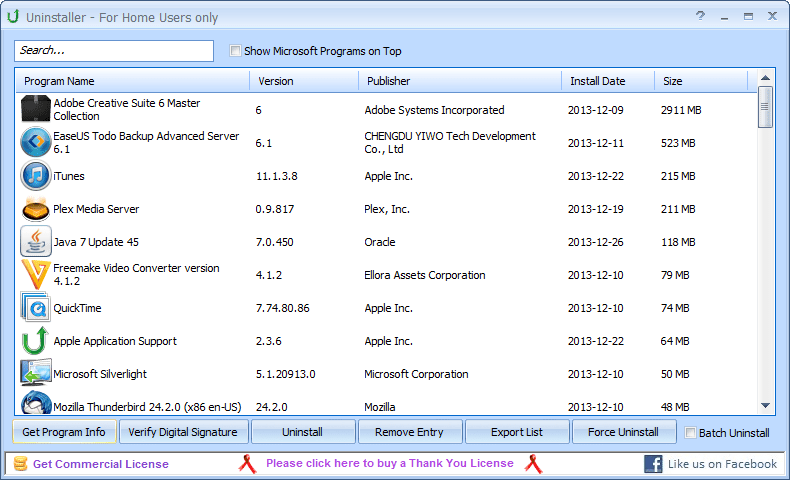Open the Get Commercial License link
The width and height of the screenshot is (790, 480).
point(100,464)
